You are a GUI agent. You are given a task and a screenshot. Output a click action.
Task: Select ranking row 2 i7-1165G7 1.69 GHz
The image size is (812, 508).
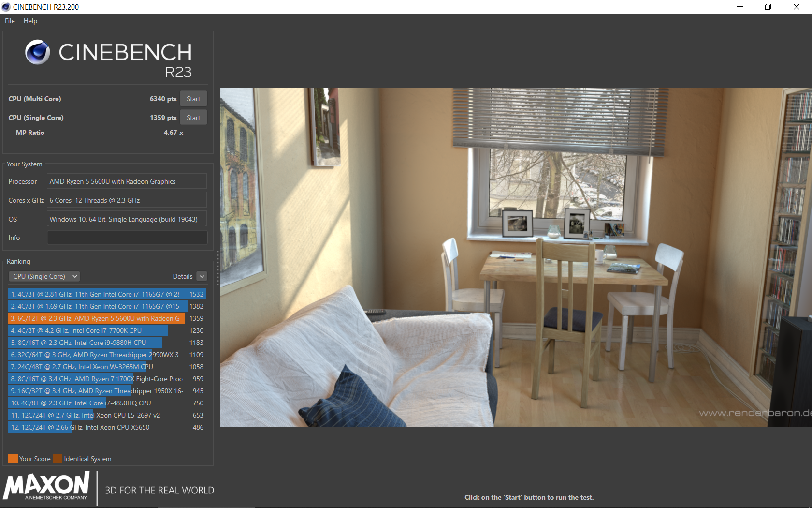pos(107,306)
